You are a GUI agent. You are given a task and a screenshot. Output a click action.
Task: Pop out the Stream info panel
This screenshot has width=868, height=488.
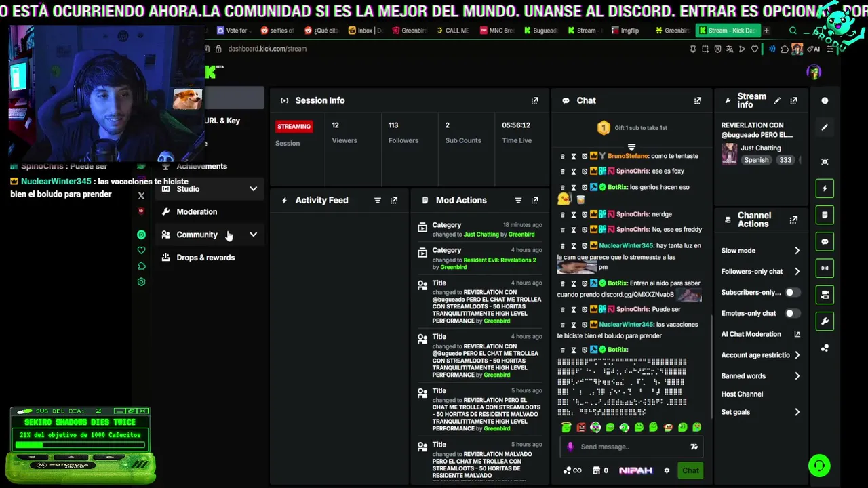coord(793,100)
